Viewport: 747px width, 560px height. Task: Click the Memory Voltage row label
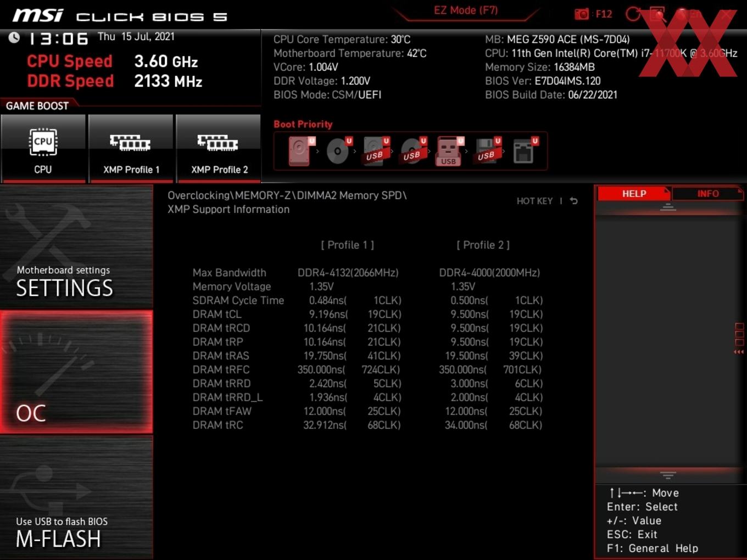(x=232, y=287)
